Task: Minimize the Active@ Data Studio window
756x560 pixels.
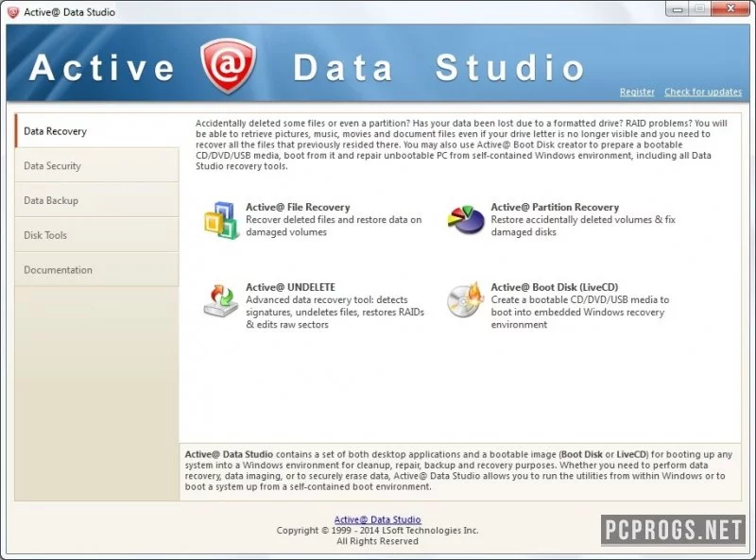Action: click(x=677, y=9)
